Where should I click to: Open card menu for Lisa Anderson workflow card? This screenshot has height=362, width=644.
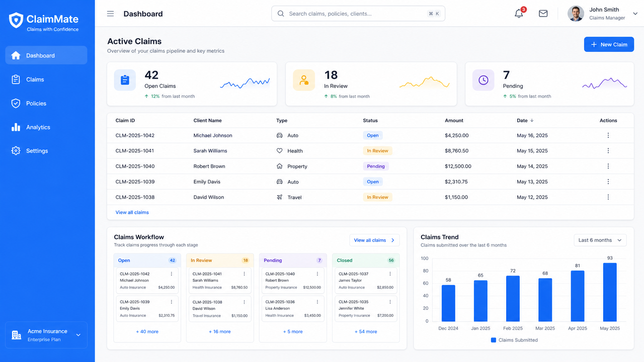[x=317, y=302]
